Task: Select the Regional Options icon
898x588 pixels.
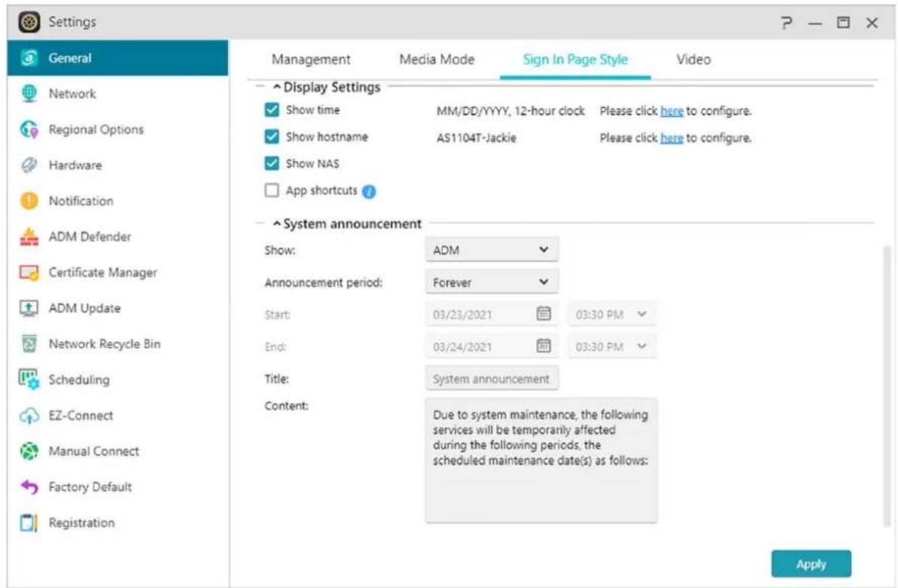Action: (x=24, y=129)
